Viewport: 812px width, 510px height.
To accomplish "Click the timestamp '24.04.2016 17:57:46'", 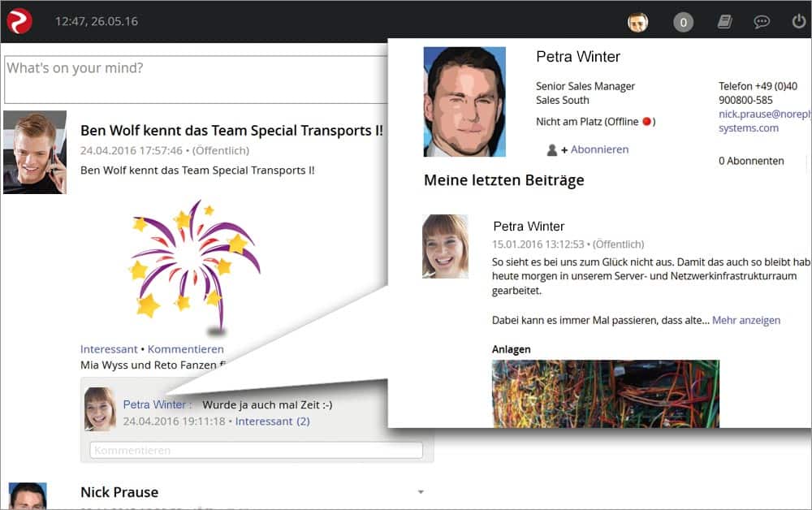I will click(131, 151).
